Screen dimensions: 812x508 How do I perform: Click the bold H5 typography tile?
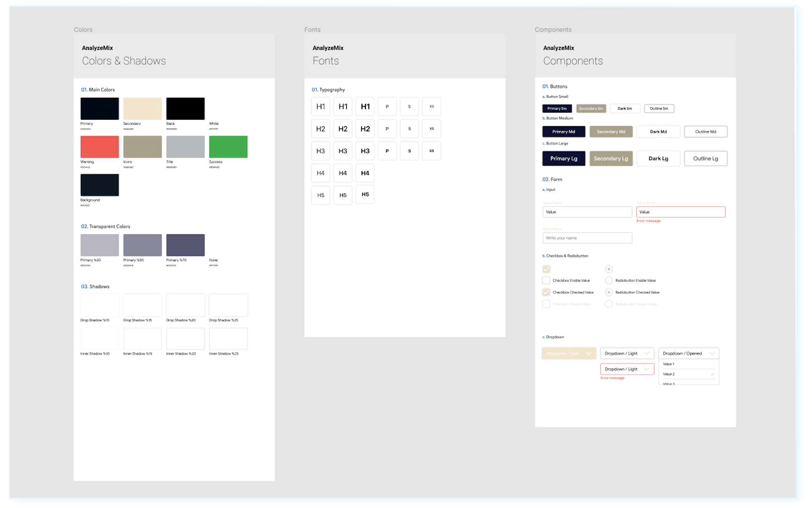click(x=365, y=195)
